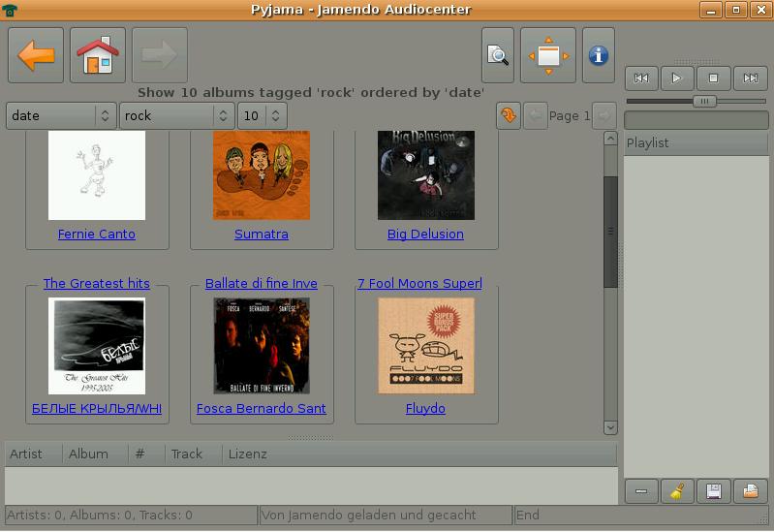Open the '10' results count dropdown

[x=263, y=116]
